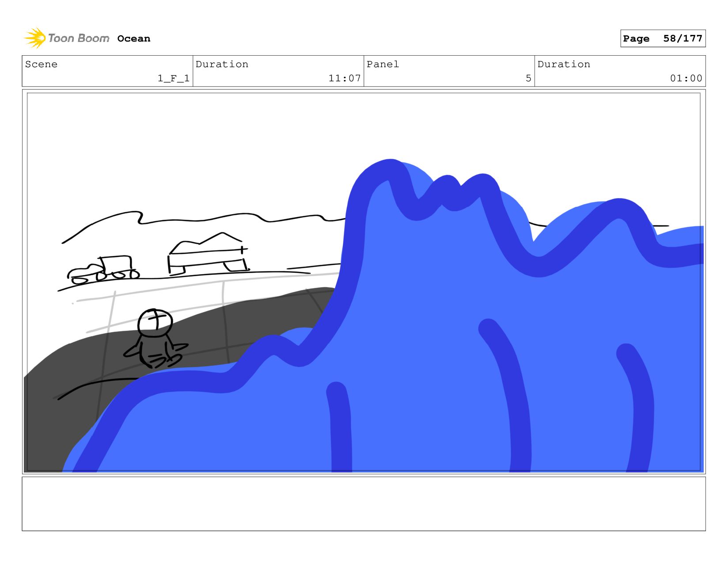Click the empty caption box below the panel
Viewport: 728px width, 564px height.
[x=364, y=503]
